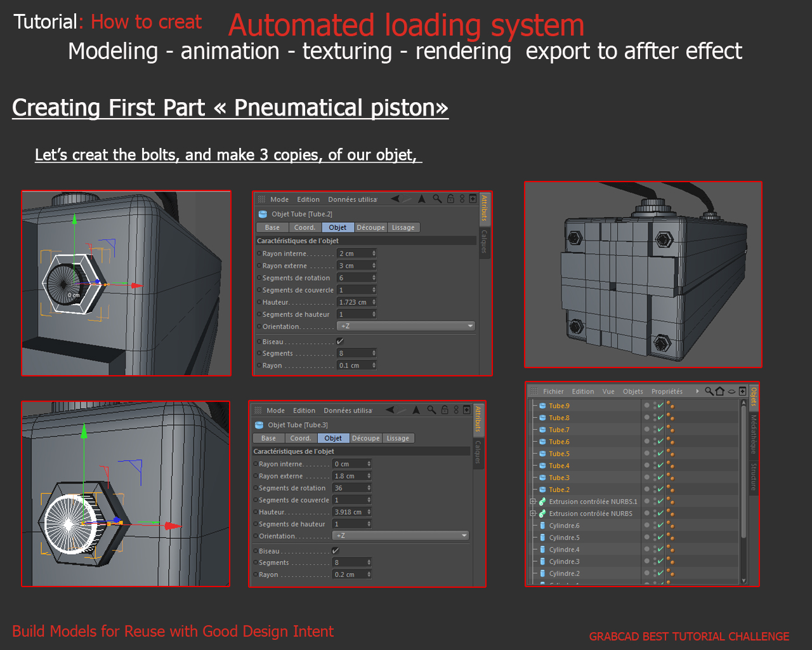Viewport: 812px width, 650px height.
Task: Click the Extrusion contrôlée NURBS spline icon
Action: [x=542, y=513]
